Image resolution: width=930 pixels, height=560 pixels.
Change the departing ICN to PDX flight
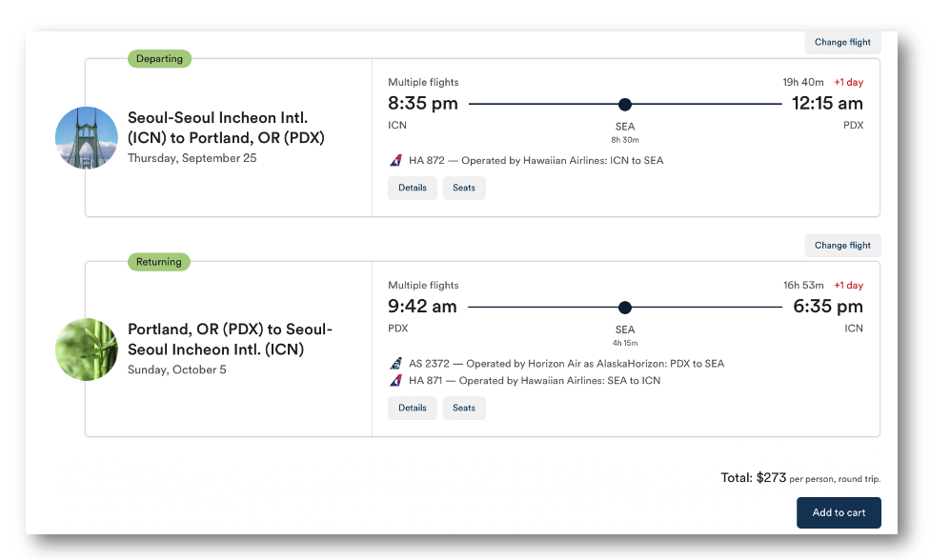pyautogui.click(x=842, y=43)
